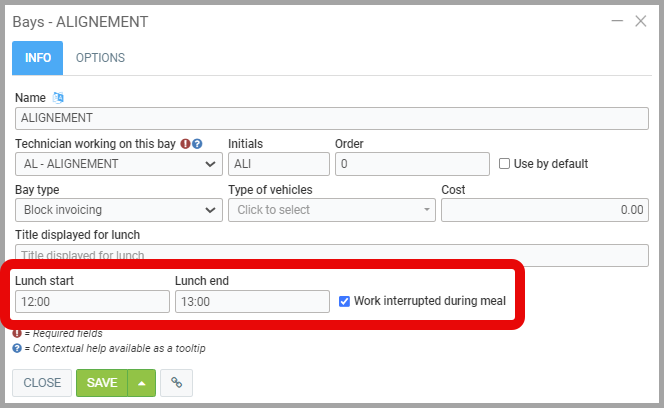Click the blue help icon beside Technician label
Screen dimensions: 664x408
(197, 144)
